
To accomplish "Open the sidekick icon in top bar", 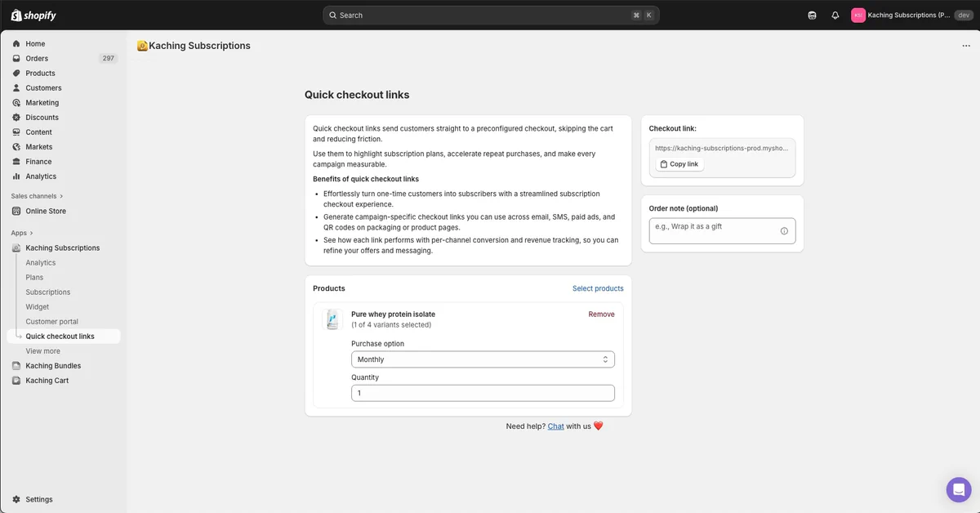I will (x=812, y=15).
